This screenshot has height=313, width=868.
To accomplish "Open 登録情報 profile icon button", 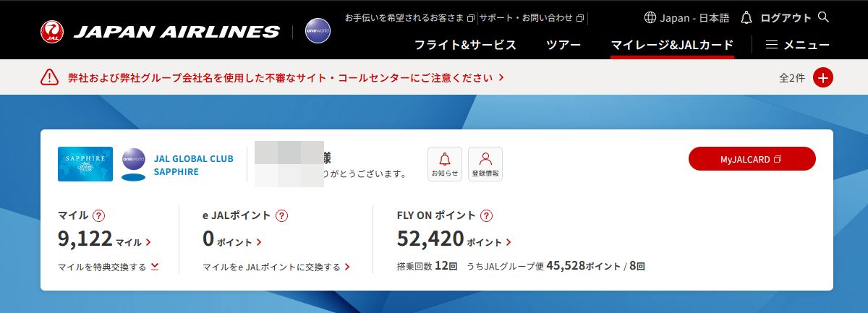I will pos(485,164).
